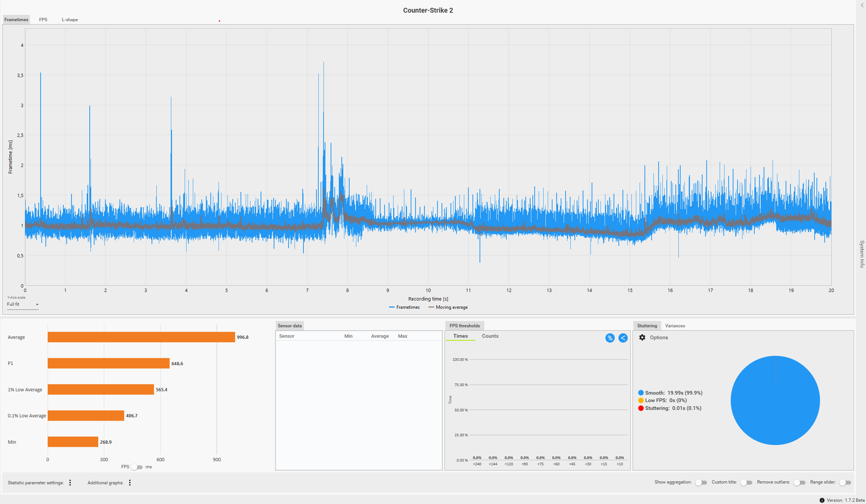Screen dimensions: 866x504
Task: Switch to the FPS graph tab
Action: [x=43, y=20]
